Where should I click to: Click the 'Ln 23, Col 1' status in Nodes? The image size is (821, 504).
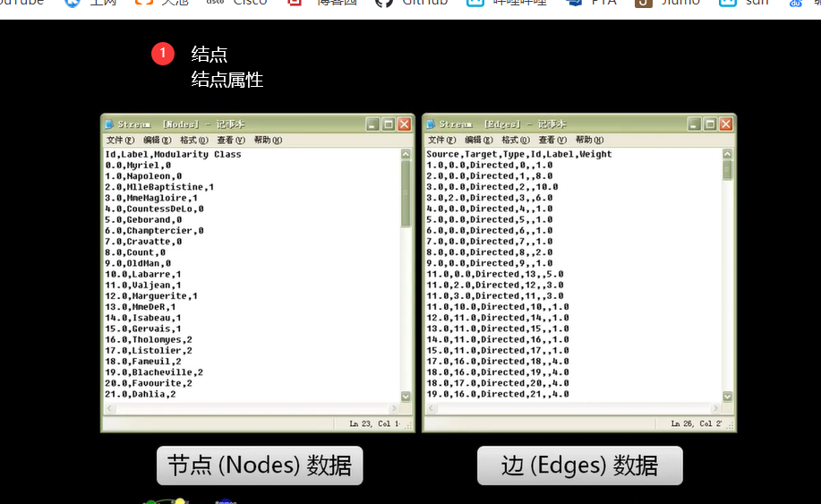(x=374, y=424)
